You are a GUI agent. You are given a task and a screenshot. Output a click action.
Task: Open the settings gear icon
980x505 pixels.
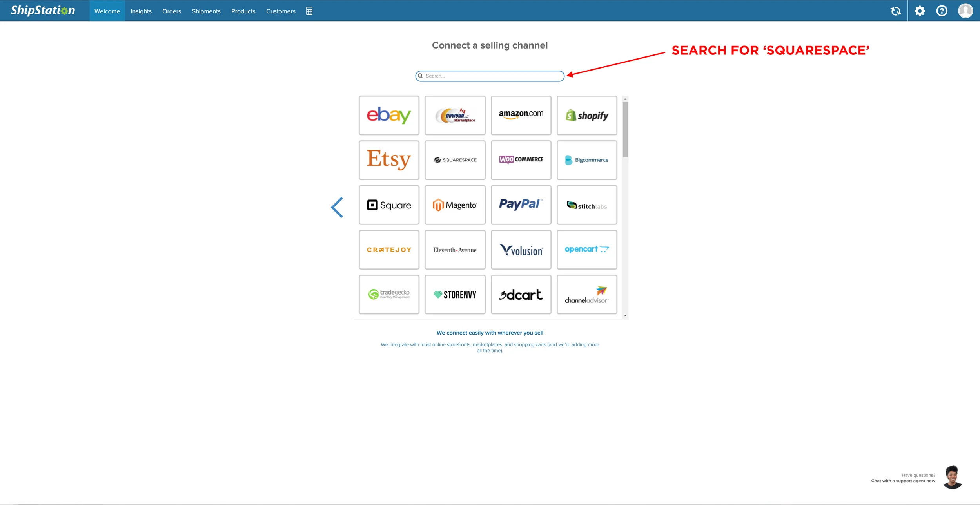(920, 11)
